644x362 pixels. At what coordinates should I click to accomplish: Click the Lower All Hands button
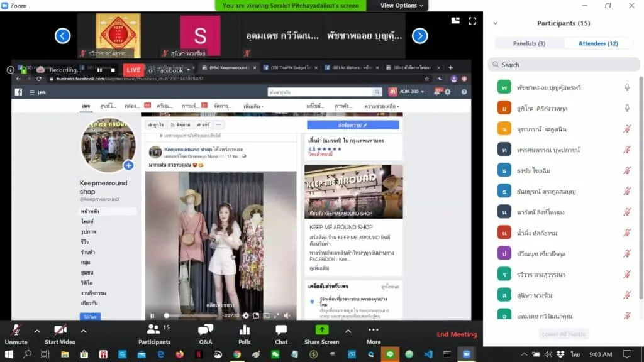563,334
